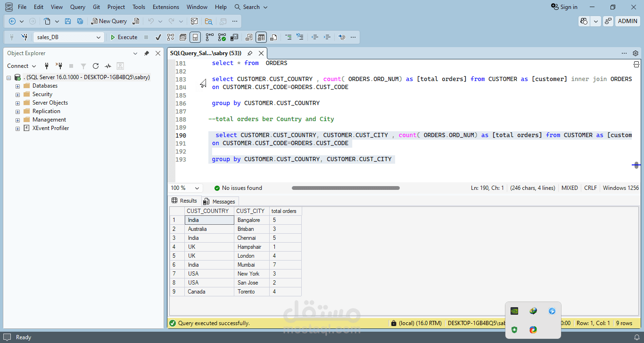Toggle Results to Text output mode

tap(249, 37)
